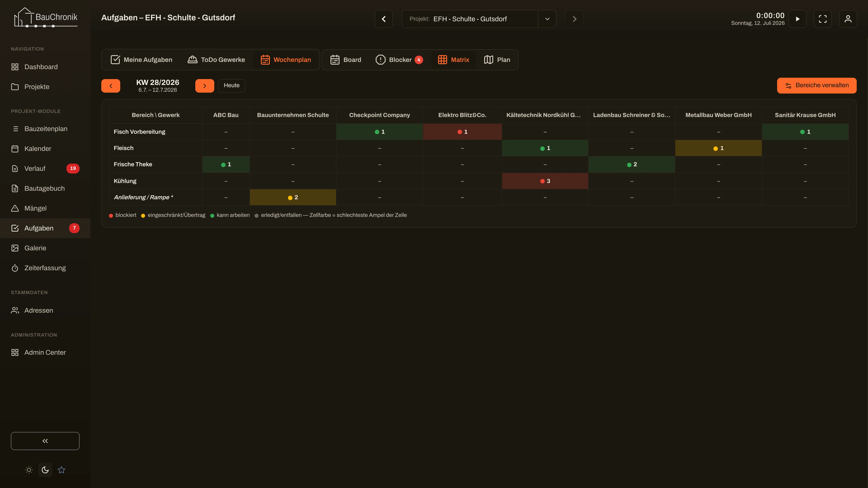Toggle fullscreen mode icon
This screenshot has width=868, height=488.
(x=823, y=19)
